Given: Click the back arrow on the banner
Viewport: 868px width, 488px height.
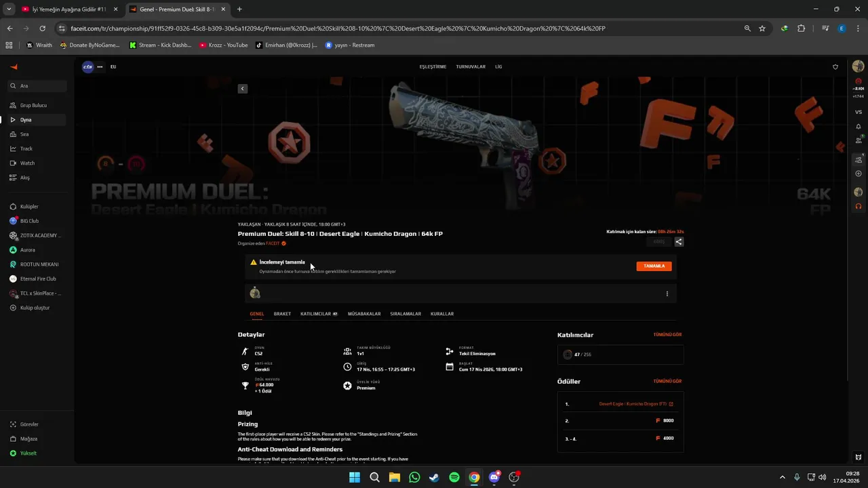Looking at the screenshot, I should pyautogui.click(x=243, y=89).
